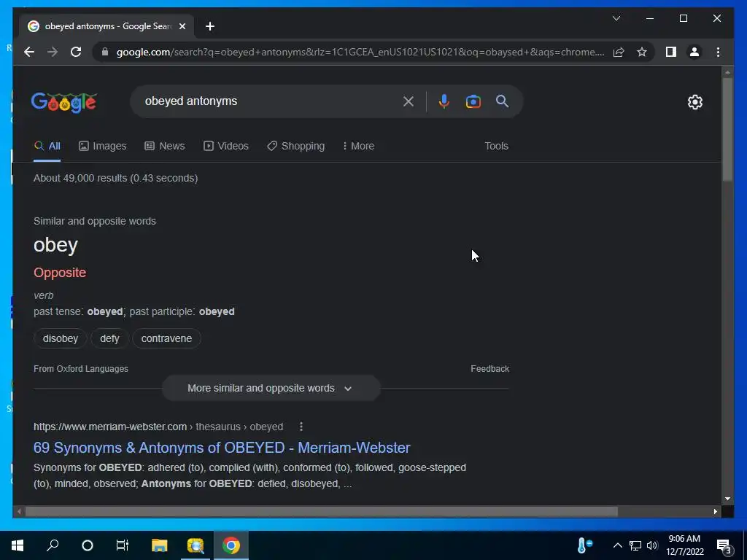View site info via the padlock icon
Image resolution: width=747 pixels, height=560 pixels.
click(105, 52)
